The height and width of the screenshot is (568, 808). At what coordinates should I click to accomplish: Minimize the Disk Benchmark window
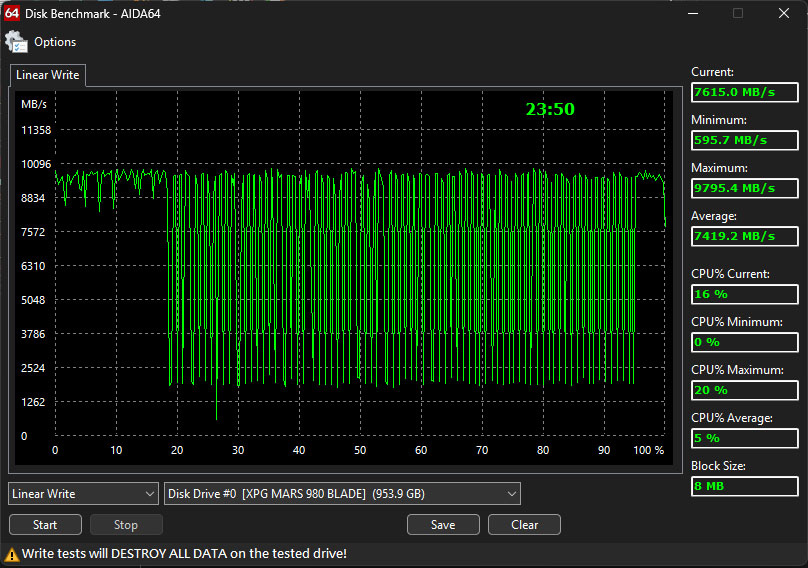pos(693,13)
